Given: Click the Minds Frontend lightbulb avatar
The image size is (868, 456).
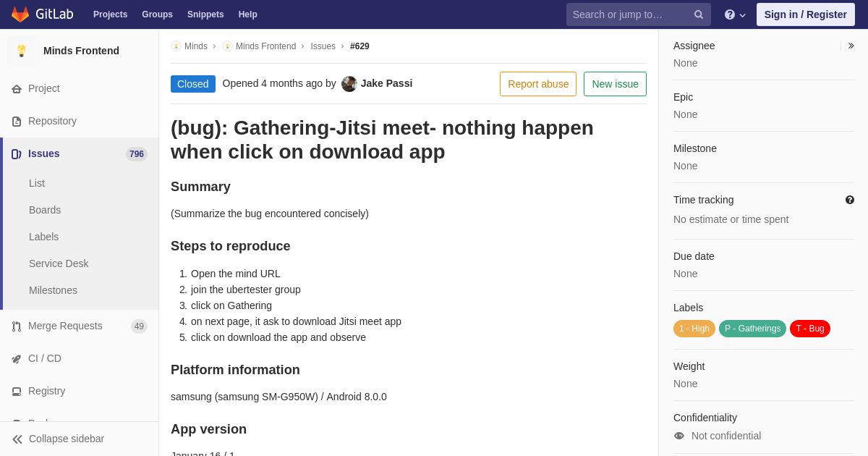Looking at the screenshot, I should click(22, 51).
